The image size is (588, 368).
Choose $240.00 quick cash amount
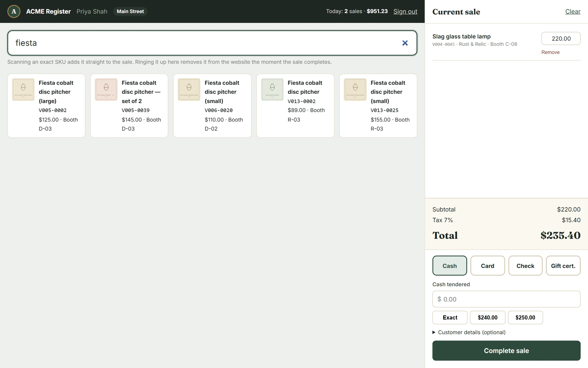488,317
